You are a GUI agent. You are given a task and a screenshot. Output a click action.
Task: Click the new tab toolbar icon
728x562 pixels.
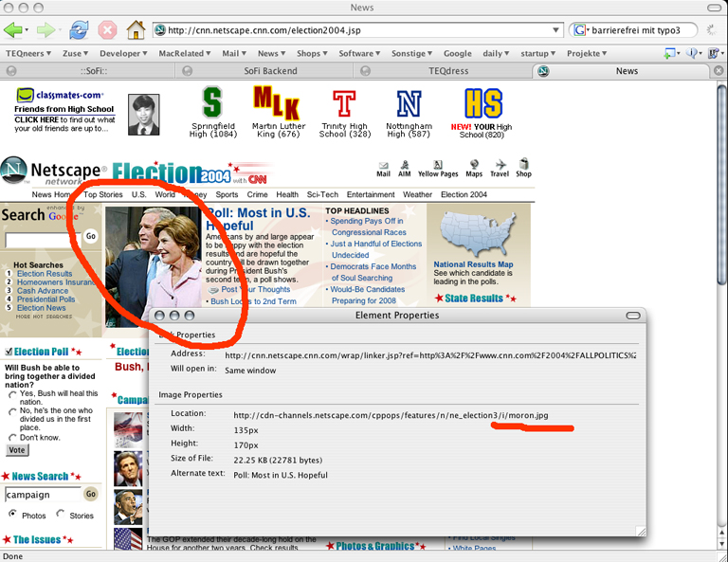pos(670,53)
